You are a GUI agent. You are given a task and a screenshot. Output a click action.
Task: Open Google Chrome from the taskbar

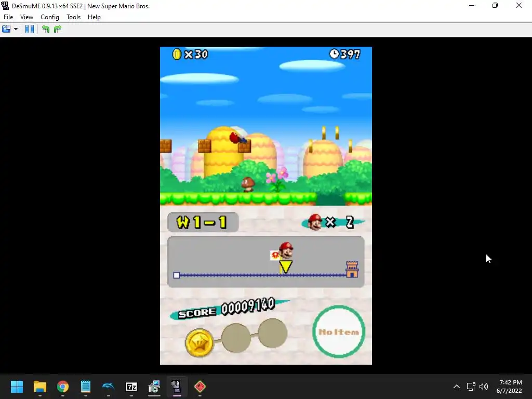point(63,387)
